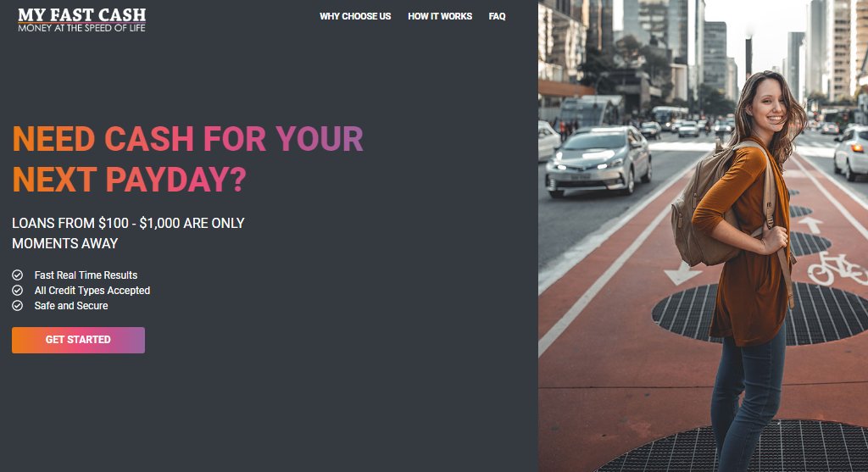Click the Next Payday? heading line
The image size is (868, 472).
pyautogui.click(x=129, y=180)
